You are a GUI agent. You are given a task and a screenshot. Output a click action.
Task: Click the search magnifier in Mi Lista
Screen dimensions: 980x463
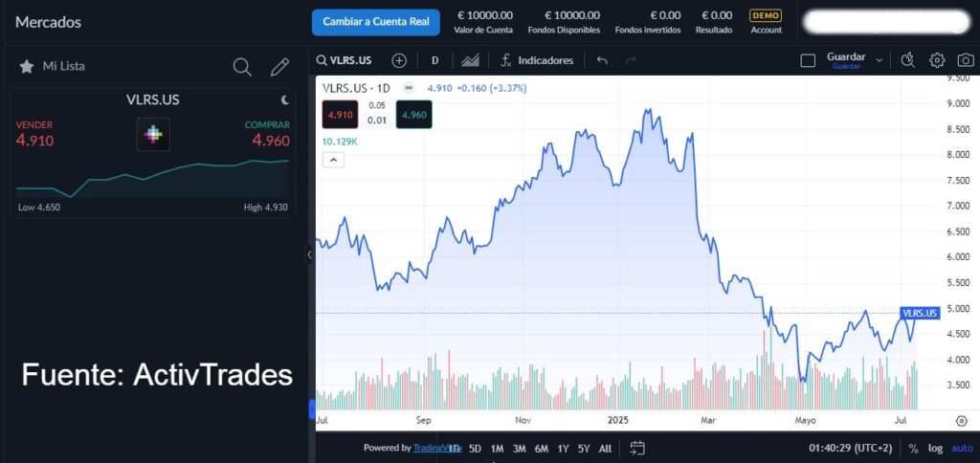tap(243, 67)
